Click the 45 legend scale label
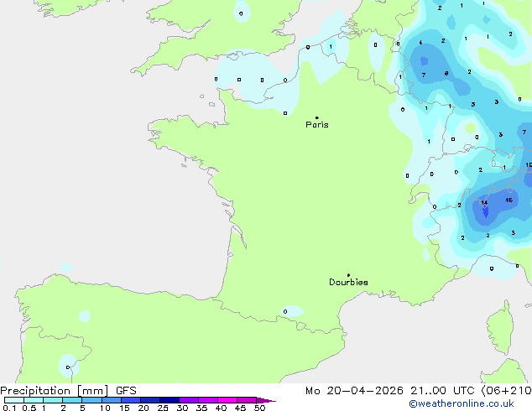Screen dimensions: 532x411 [x=240, y=408]
